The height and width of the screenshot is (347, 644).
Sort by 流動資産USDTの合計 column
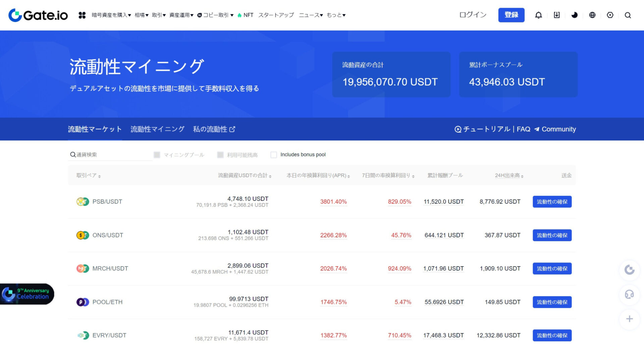pyautogui.click(x=245, y=175)
